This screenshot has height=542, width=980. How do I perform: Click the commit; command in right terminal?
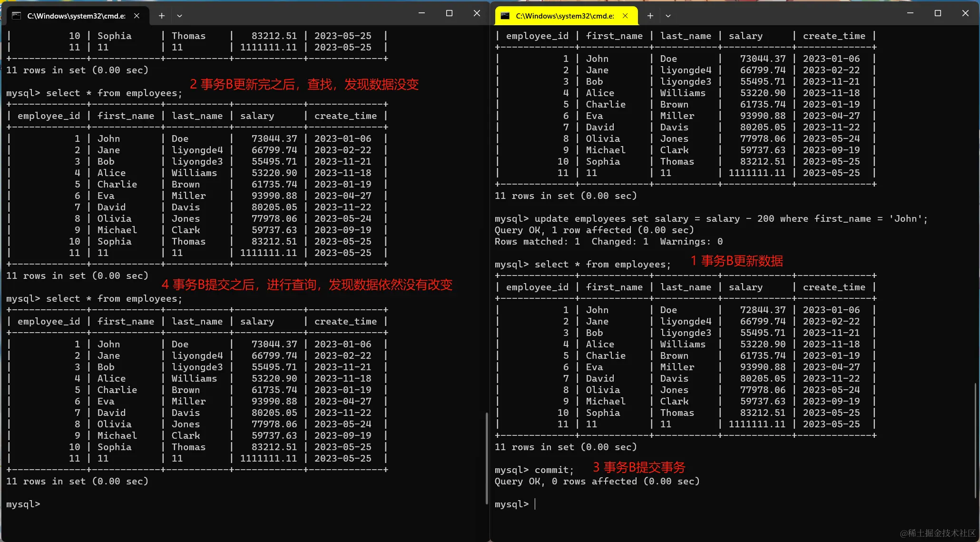click(554, 470)
